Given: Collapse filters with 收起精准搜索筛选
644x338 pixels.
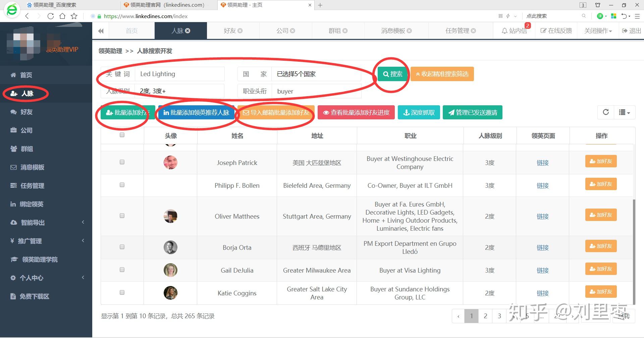Looking at the screenshot, I should (x=442, y=74).
